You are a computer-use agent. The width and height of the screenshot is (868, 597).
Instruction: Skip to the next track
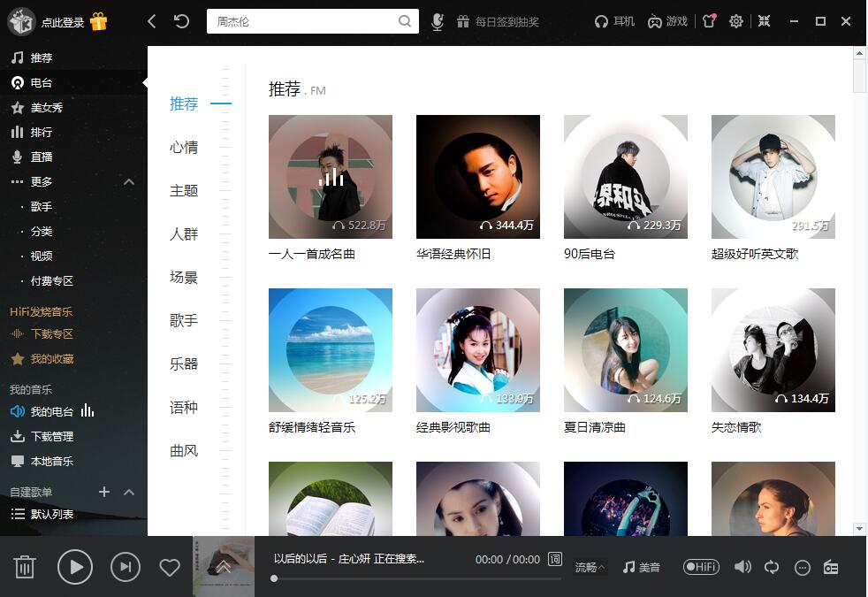[126, 567]
